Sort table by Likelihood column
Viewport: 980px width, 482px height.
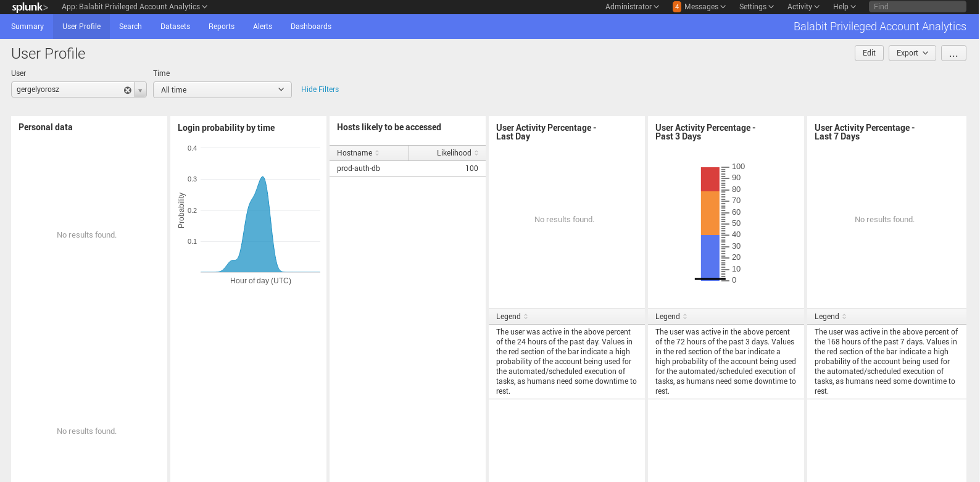(x=447, y=153)
